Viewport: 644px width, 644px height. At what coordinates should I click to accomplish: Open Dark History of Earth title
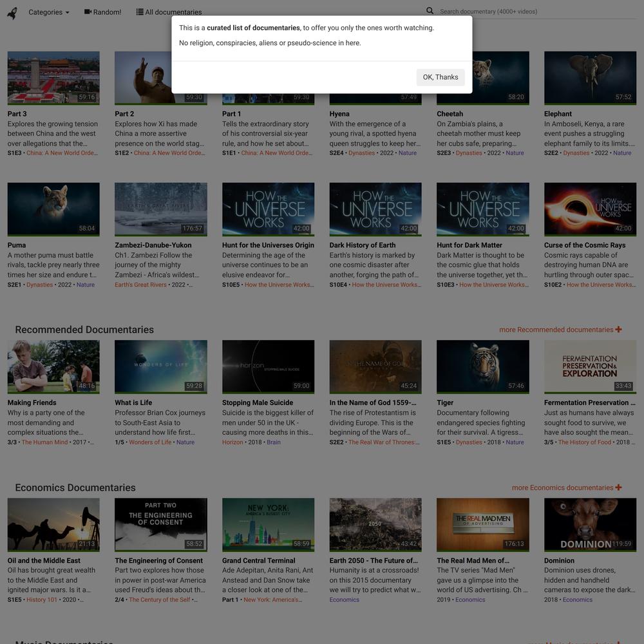(362, 245)
